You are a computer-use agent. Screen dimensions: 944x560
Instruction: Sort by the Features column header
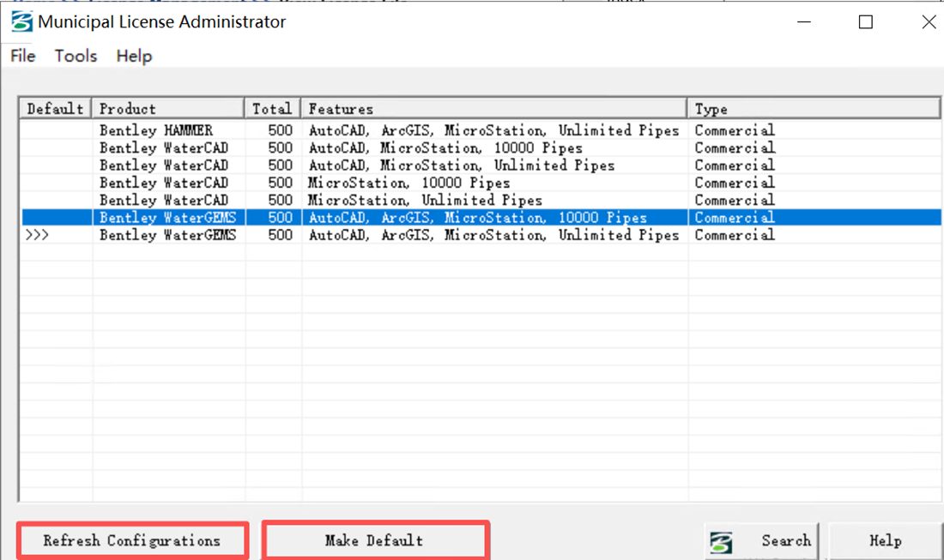pos(493,108)
